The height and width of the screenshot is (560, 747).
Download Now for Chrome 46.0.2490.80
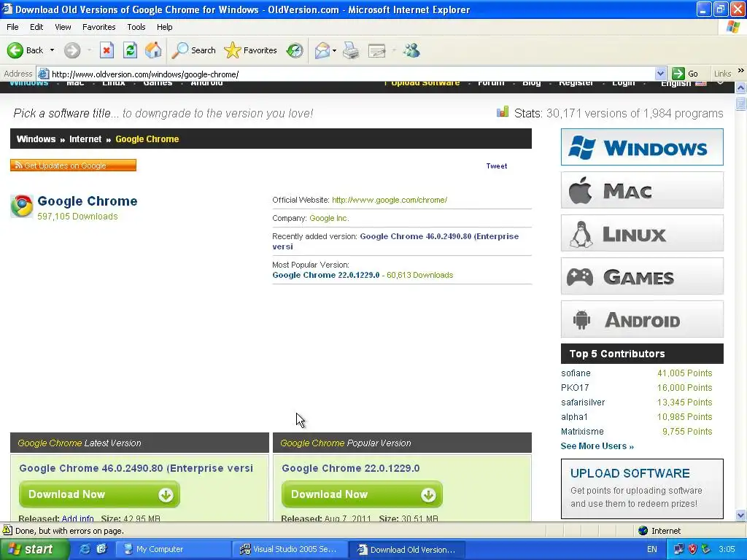coord(99,494)
